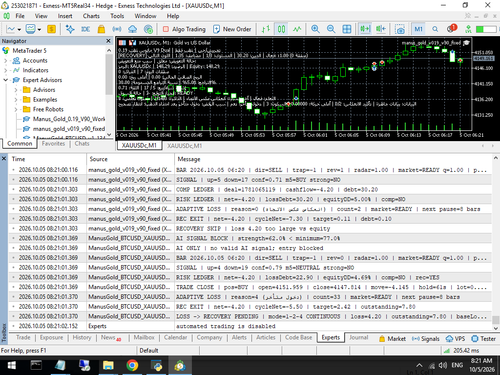Viewport: 500px width, 375px height.
Task: Switch to Chats tab in Navigator
Action: pos(82,144)
